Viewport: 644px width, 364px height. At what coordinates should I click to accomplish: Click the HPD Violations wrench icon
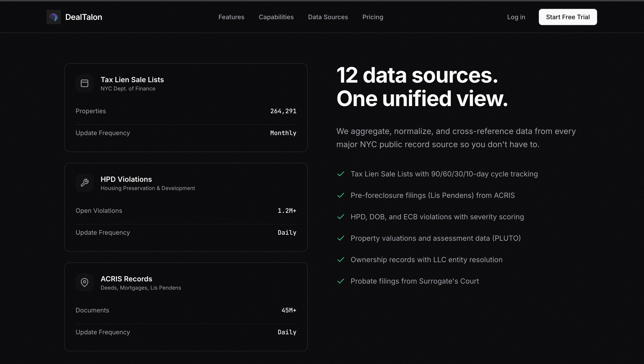[x=85, y=183]
